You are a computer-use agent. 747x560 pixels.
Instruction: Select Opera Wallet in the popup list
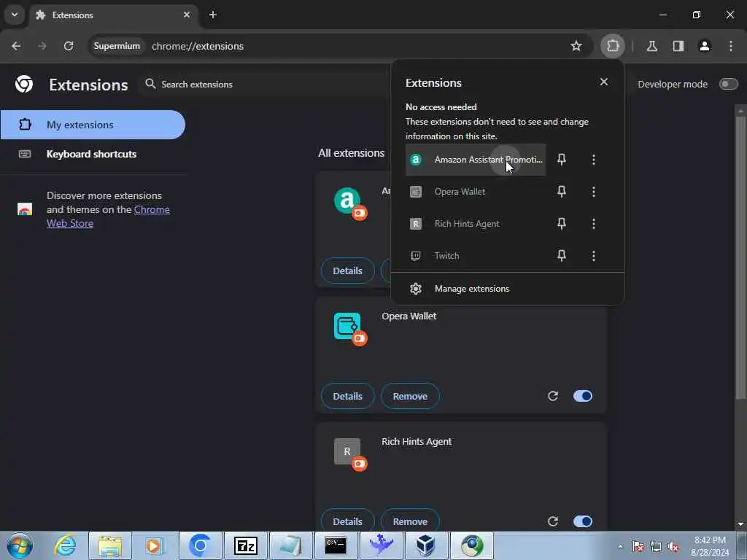coord(476,192)
